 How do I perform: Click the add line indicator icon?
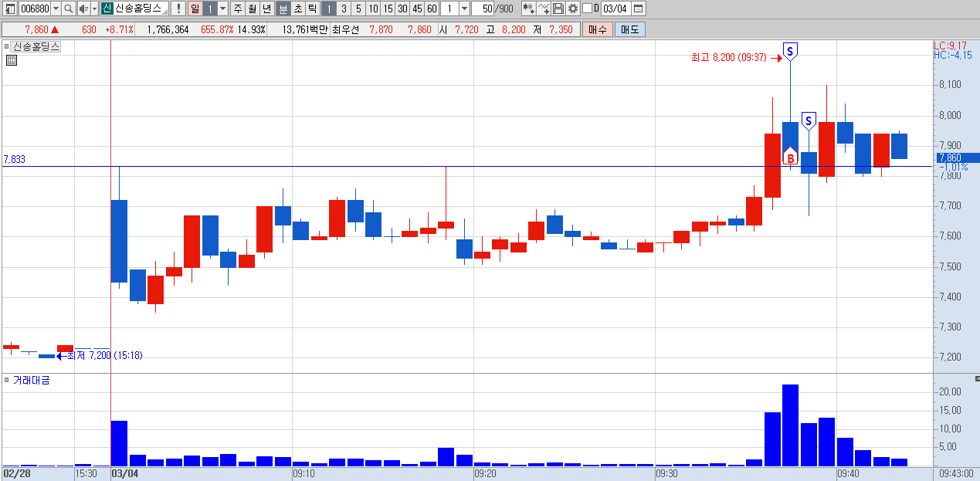tap(544, 8)
